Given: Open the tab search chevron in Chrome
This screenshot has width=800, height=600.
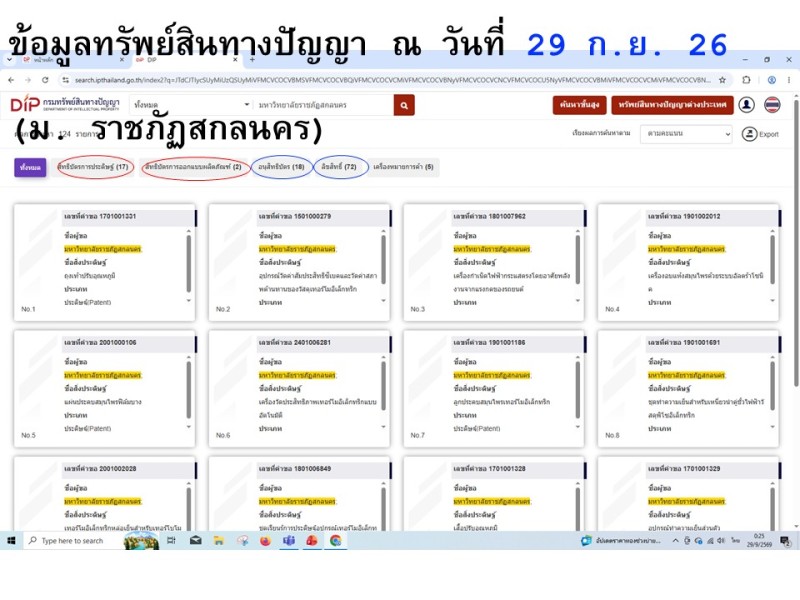Looking at the screenshot, I should (9, 60).
